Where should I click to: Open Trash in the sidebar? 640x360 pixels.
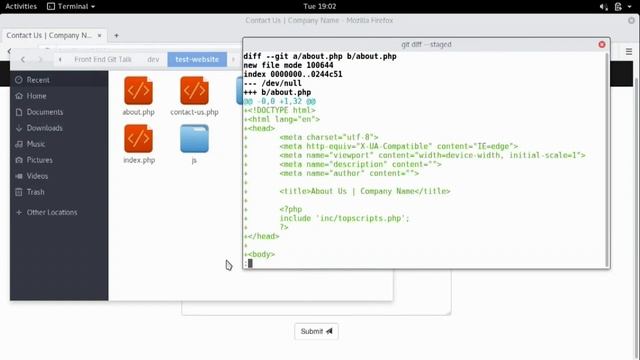point(59,192)
